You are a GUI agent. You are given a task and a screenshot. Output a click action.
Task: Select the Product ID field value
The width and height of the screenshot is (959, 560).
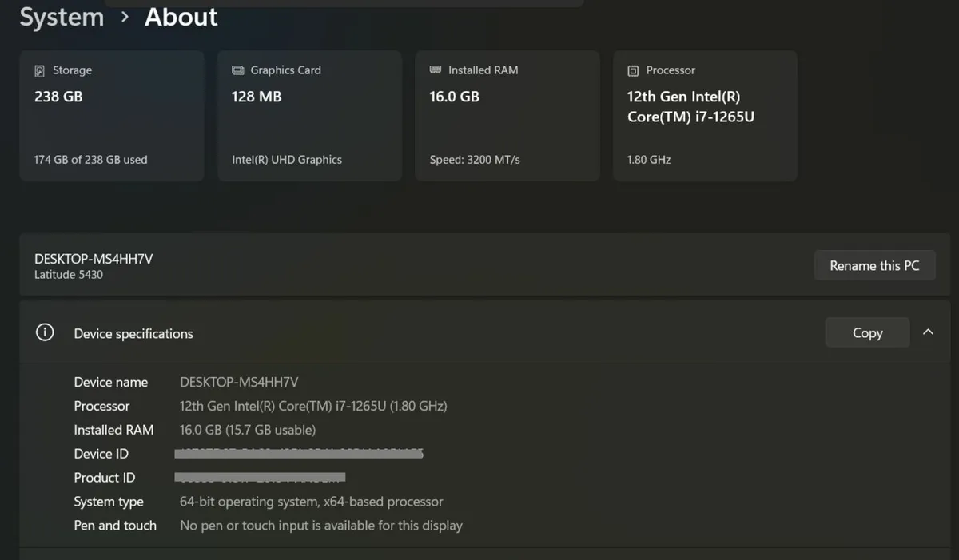point(261,477)
